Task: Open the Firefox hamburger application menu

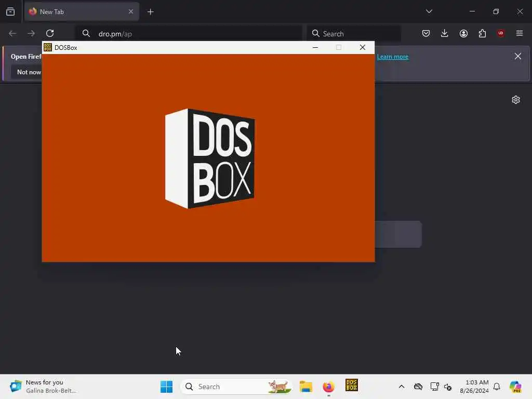Action: pyautogui.click(x=520, y=33)
